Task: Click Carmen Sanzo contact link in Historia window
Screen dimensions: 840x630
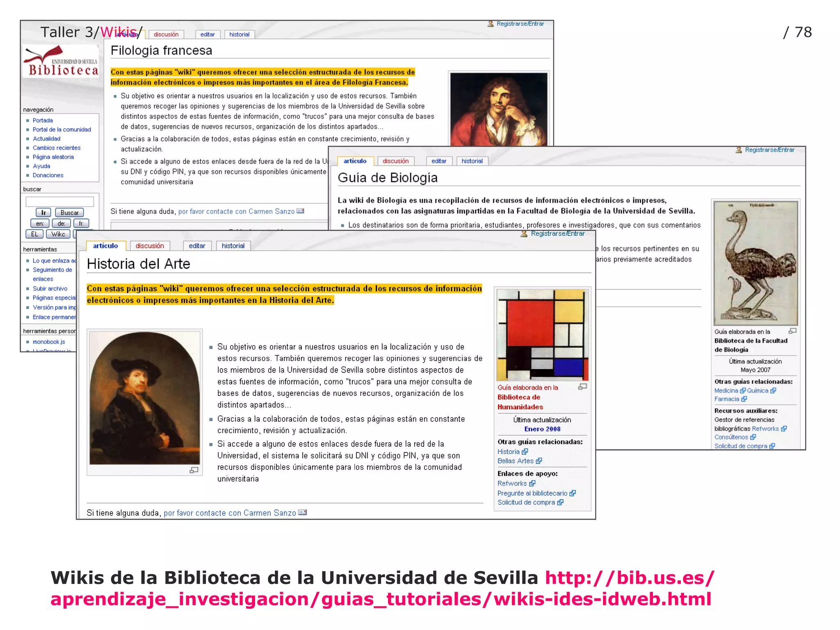Action: pyautogui.click(x=230, y=513)
